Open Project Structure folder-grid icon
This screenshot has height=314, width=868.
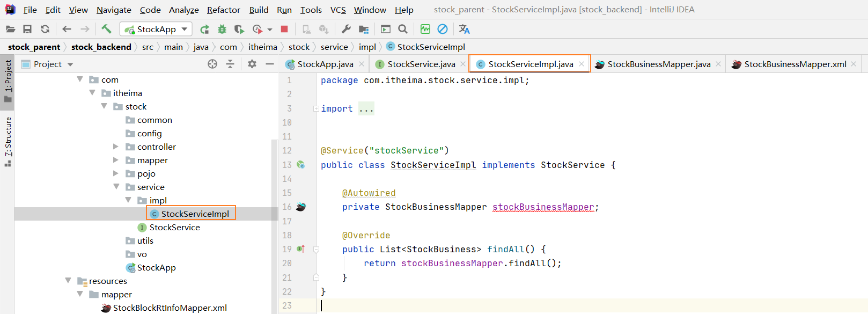point(364,29)
